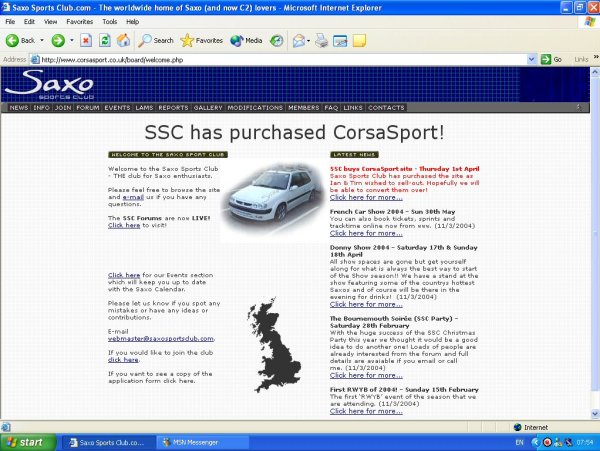Screen dimensions: 600x451
Task: Select REPORTS in the site navigation
Action: click(173, 107)
